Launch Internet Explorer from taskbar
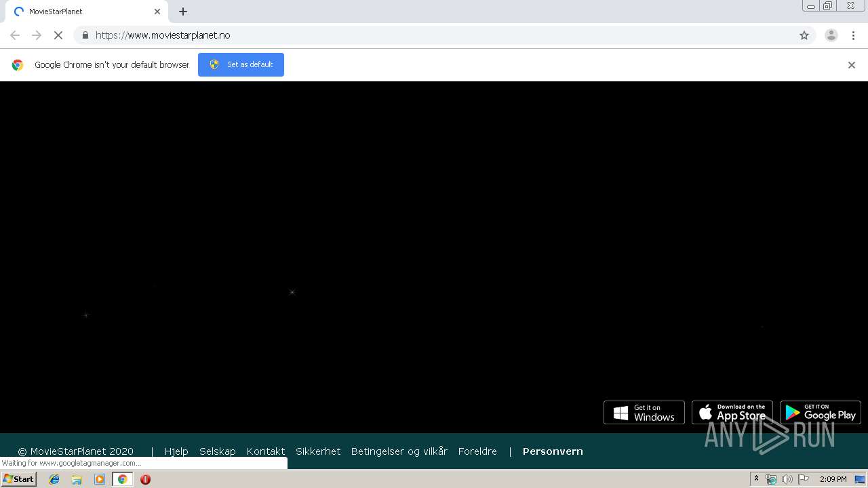Screen dimensions: 868x488 coord(54,479)
